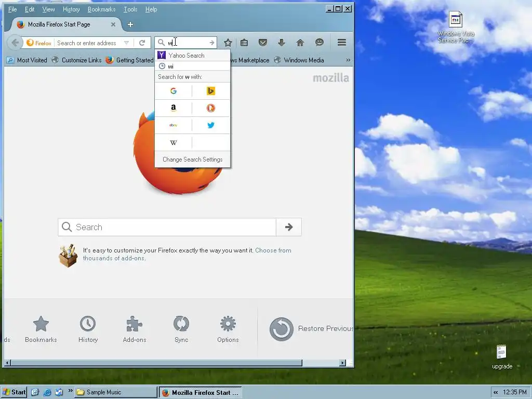Open History from start page shortcuts
Screen dimensions: 532x399
coord(88,329)
